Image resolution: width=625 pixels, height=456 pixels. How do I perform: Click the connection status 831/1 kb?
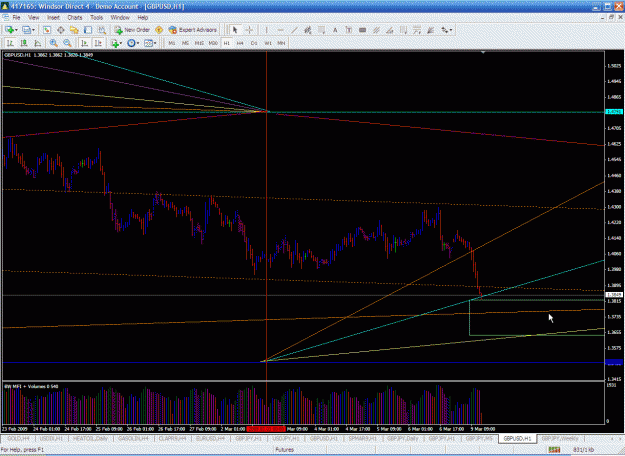pyautogui.click(x=584, y=450)
